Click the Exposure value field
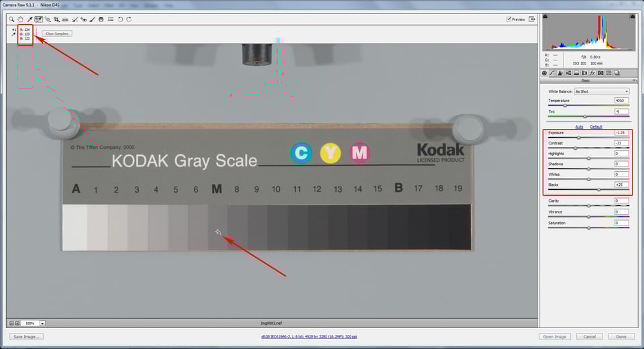 (x=621, y=133)
